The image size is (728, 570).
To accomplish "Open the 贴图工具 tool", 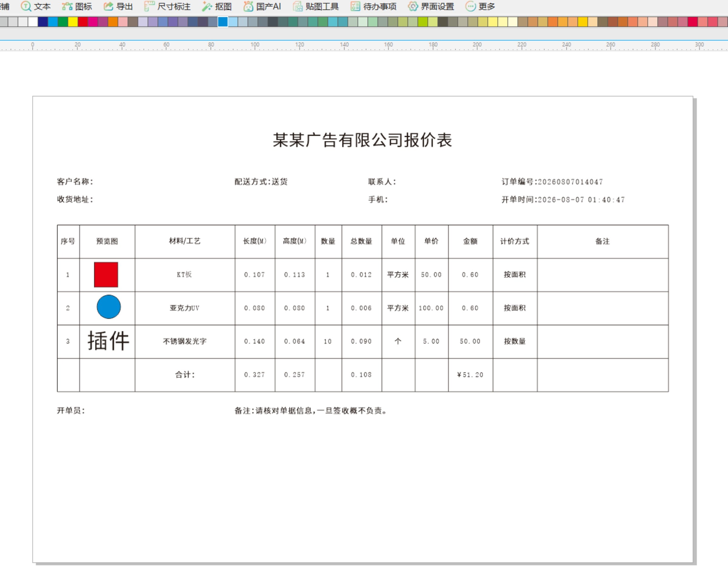I will 316,6.
